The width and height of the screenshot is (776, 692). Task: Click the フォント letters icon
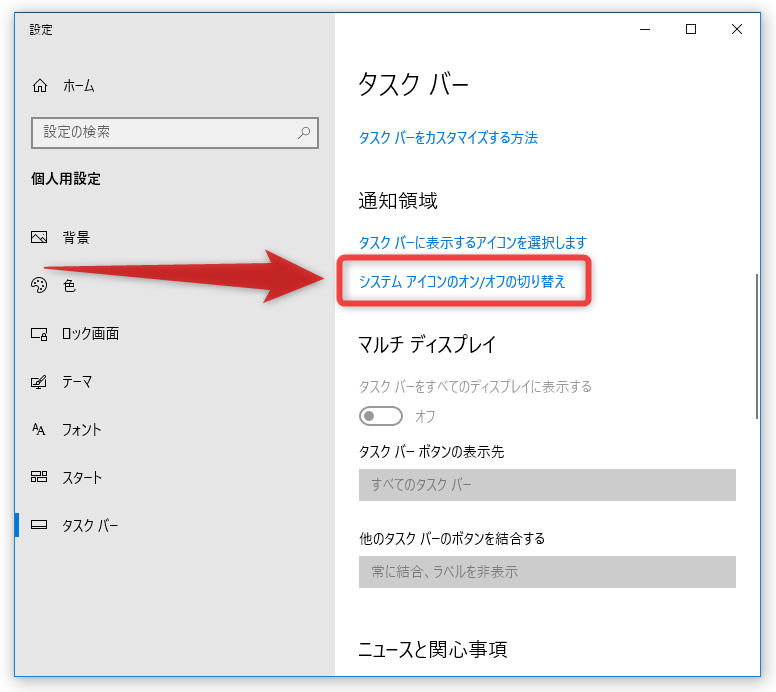click(x=39, y=429)
